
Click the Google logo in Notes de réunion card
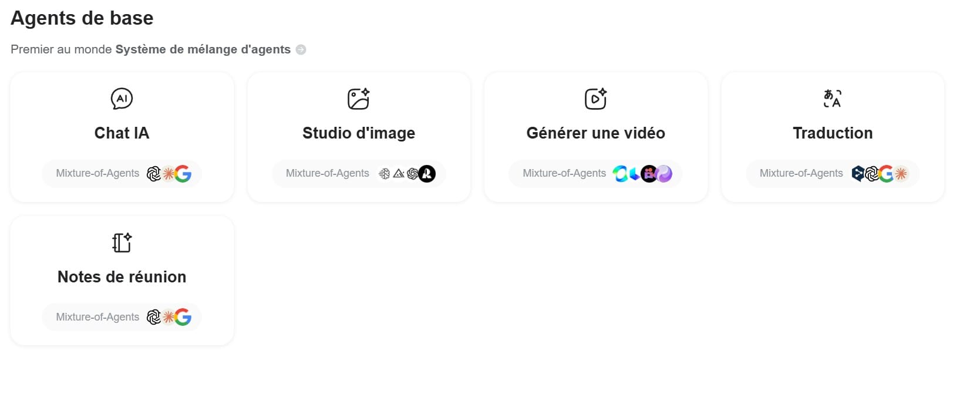pos(183,317)
